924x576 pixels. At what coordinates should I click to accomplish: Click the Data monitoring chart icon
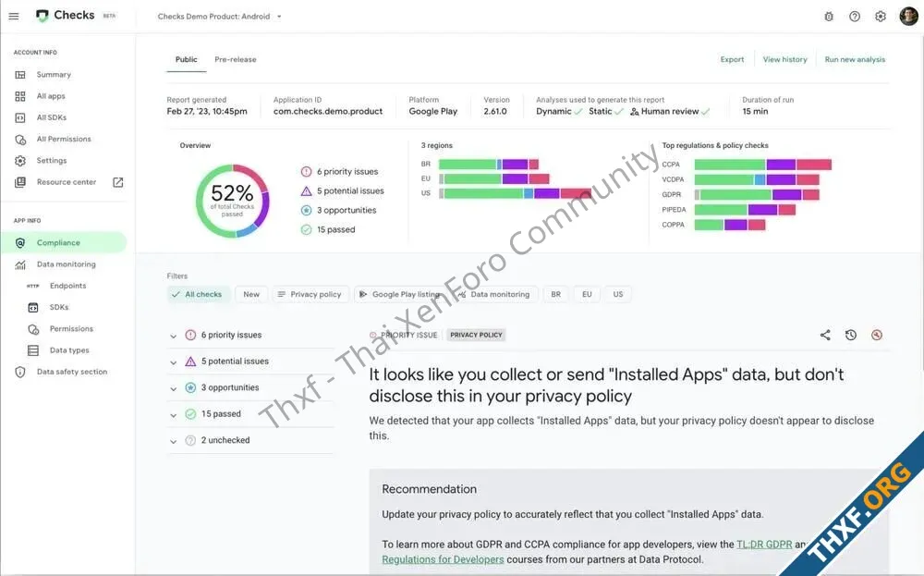[20, 264]
